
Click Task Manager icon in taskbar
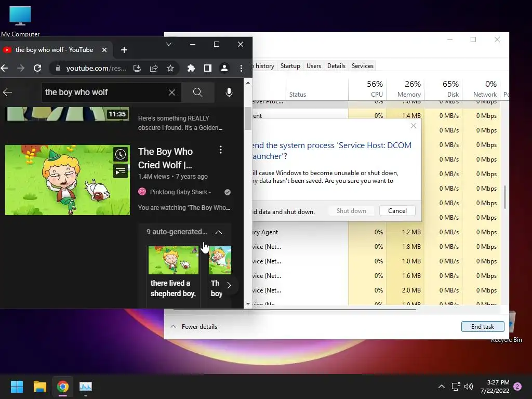point(86,387)
